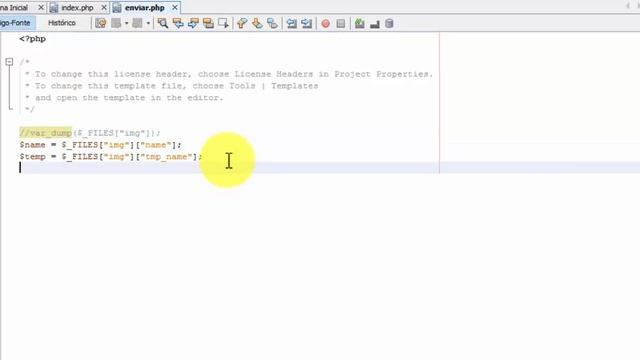Image resolution: width=640 pixels, height=360 pixels.
Task: Click the Find Selection magnifier icon
Action: [163, 23]
